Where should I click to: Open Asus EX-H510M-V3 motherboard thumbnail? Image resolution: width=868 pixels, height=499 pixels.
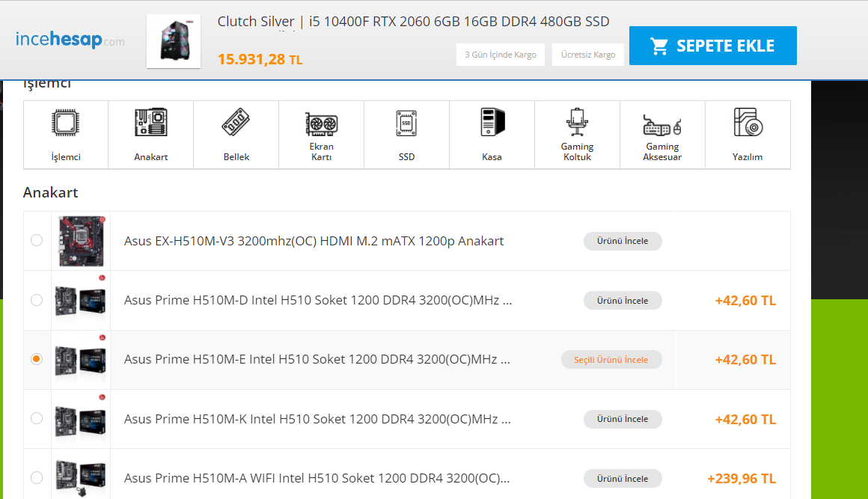(x=82, y=241)
